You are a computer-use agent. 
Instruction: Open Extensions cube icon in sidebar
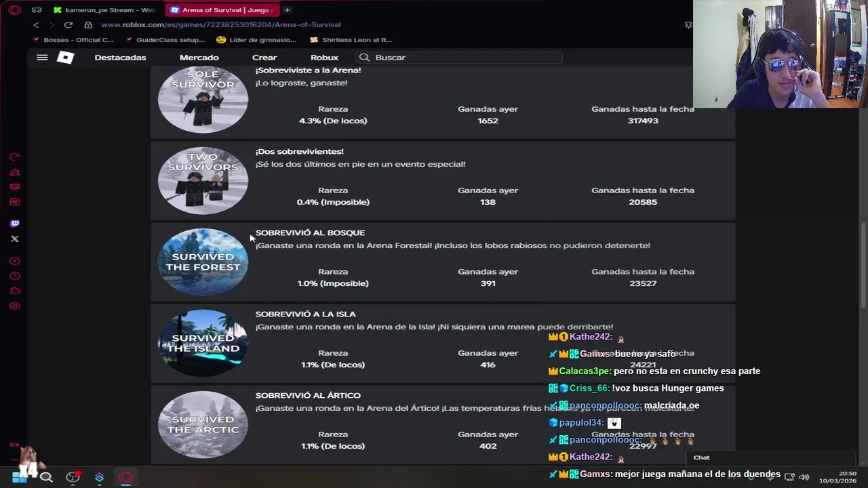click(15, 291)
